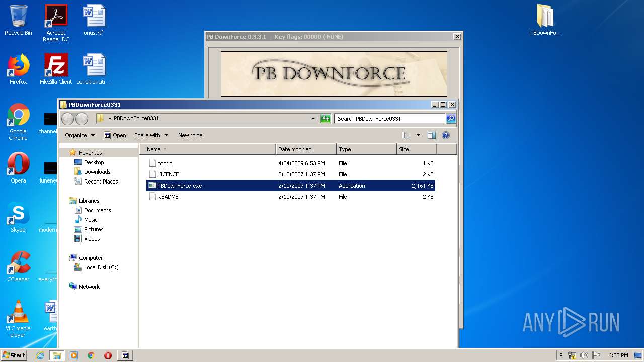Click Explorer Forward navigation button
The height and width of the screenshot is (362, 644).
tap(82, 119)
